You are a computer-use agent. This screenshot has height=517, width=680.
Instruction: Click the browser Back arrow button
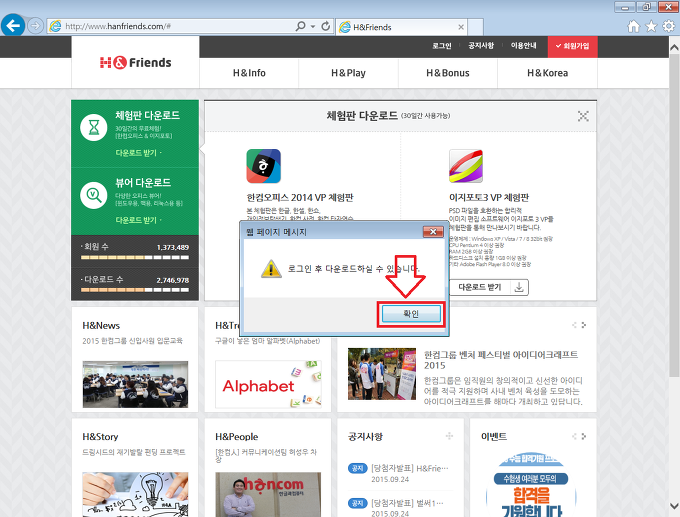13,26
